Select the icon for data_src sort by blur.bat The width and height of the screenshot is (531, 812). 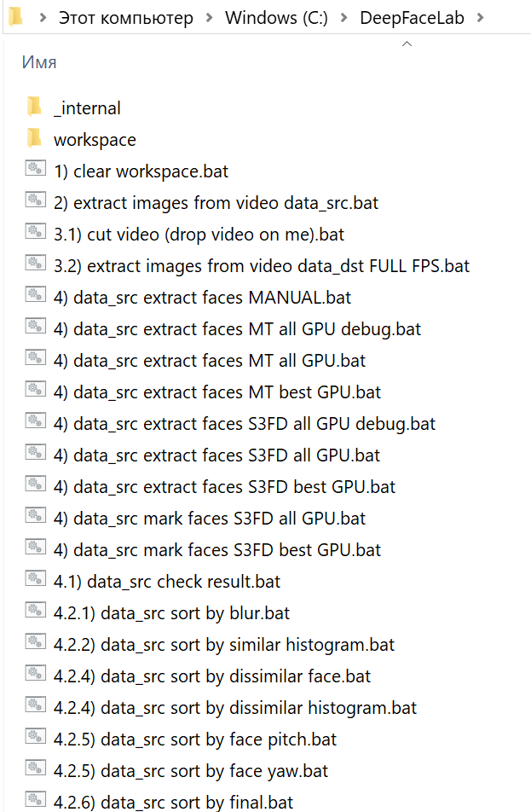pyautogui.click(x=35, y=612)
